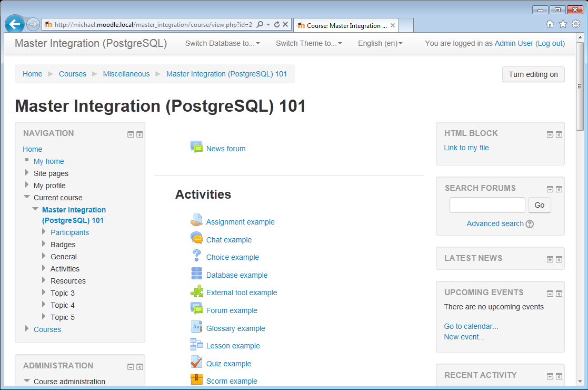The image size is (588, 390).
Task: Click the browser back arrow button
Action: (x=15, y=24)
